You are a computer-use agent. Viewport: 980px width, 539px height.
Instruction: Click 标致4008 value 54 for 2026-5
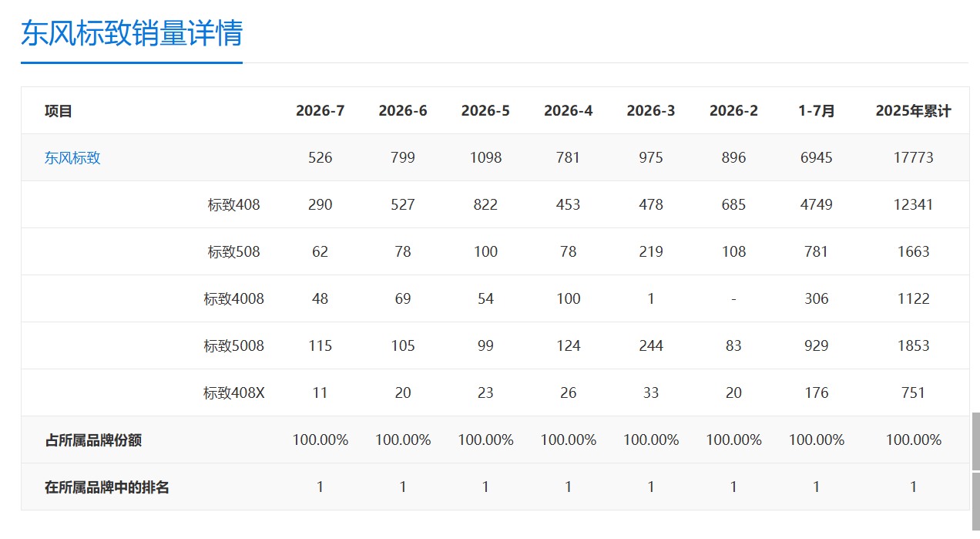click(485, 299)
